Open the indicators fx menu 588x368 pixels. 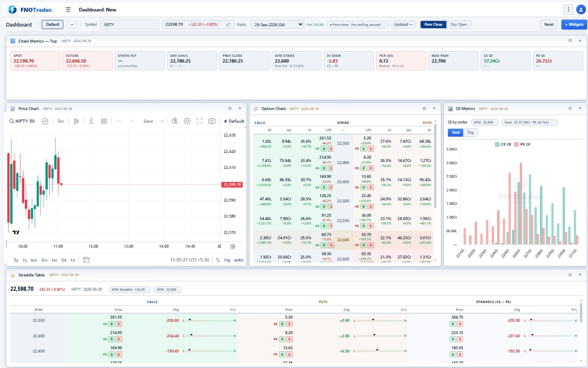click(x=91, y=121)
